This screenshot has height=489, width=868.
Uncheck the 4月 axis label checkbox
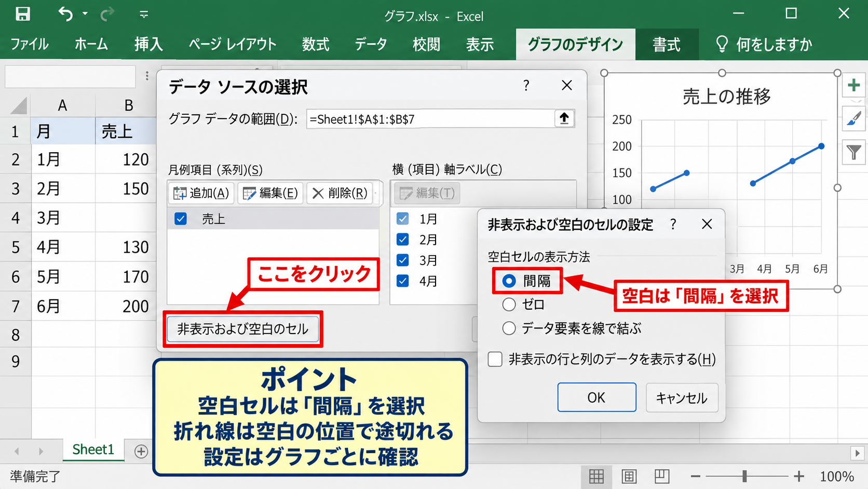(x=402, y=281)
